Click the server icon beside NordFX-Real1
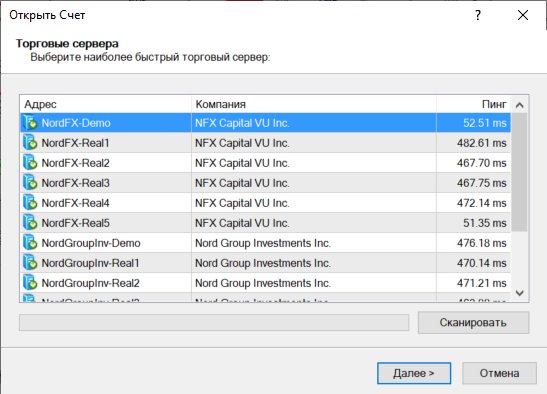The width and height of the screenshot is (547, 394). coord(30,143)
